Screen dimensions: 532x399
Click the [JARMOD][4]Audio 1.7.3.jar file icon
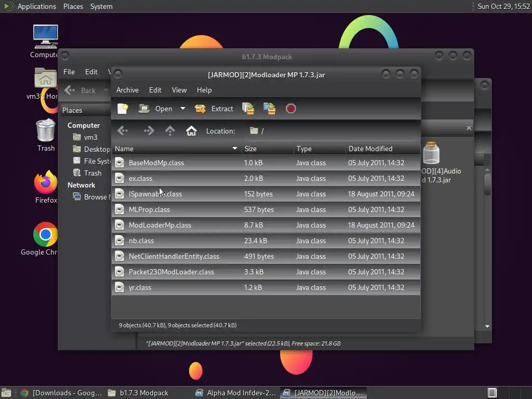point(431,153)
